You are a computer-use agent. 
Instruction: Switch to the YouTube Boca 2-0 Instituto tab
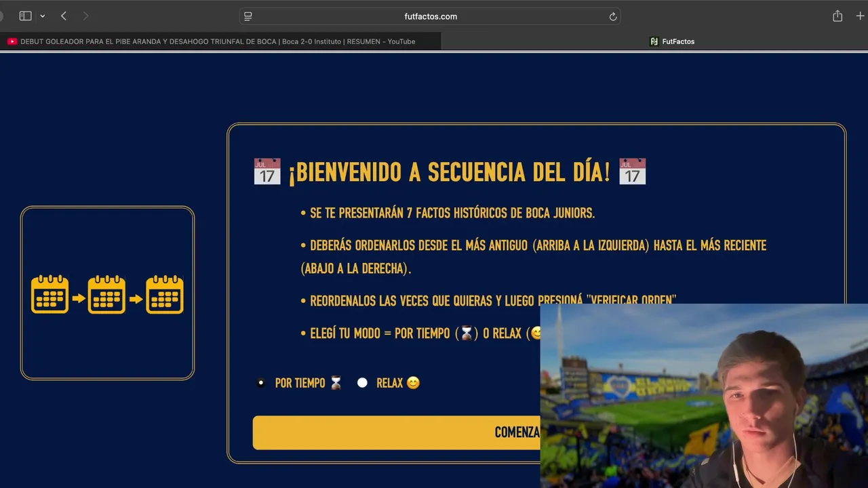tap(220, 41)
